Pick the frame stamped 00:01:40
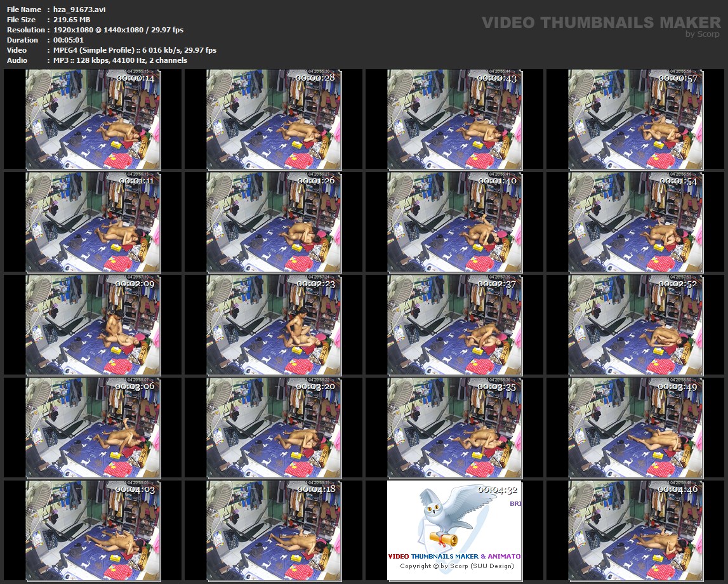Image resolution: width=728 pixels, height=584 pixels. click(454, 222)
